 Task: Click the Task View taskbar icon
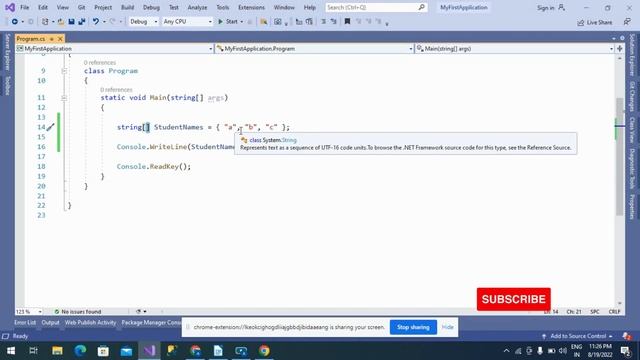[x=33, y=351]
